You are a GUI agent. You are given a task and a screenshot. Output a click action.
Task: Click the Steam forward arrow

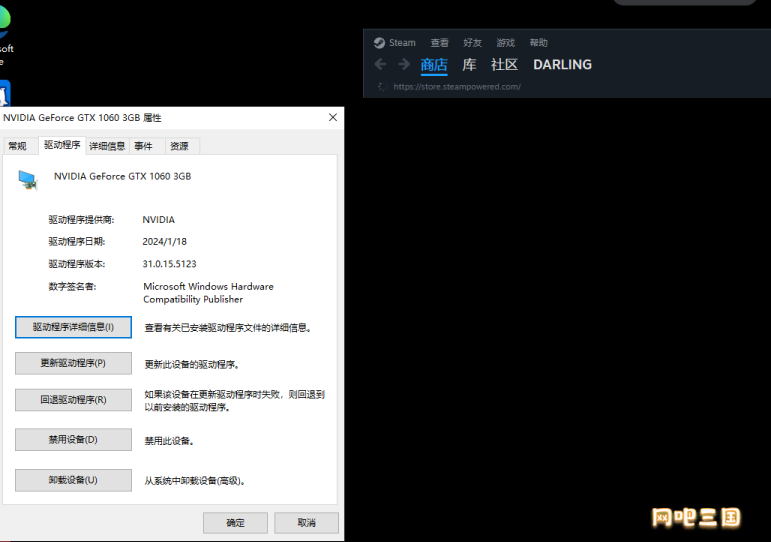tap(404, 64)
